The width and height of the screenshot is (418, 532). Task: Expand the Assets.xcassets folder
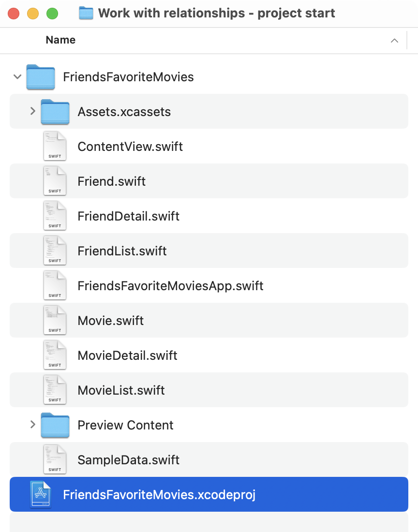(33, 111)
